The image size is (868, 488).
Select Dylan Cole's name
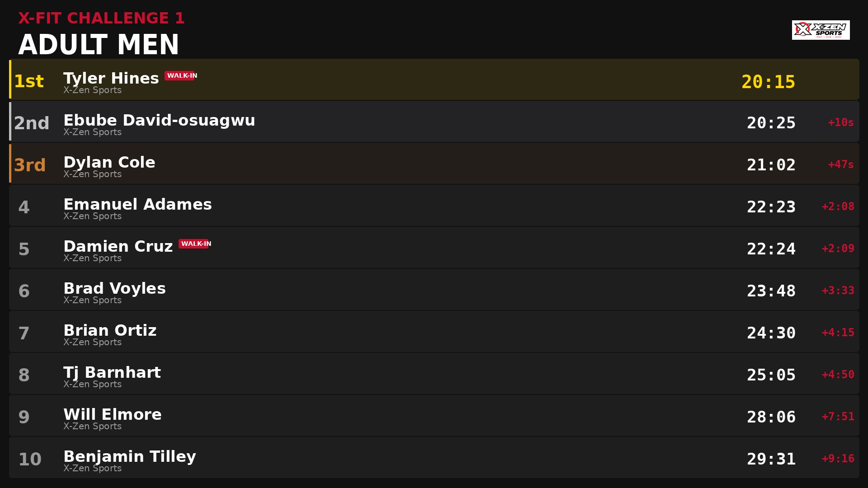click(x=109, y=162)
